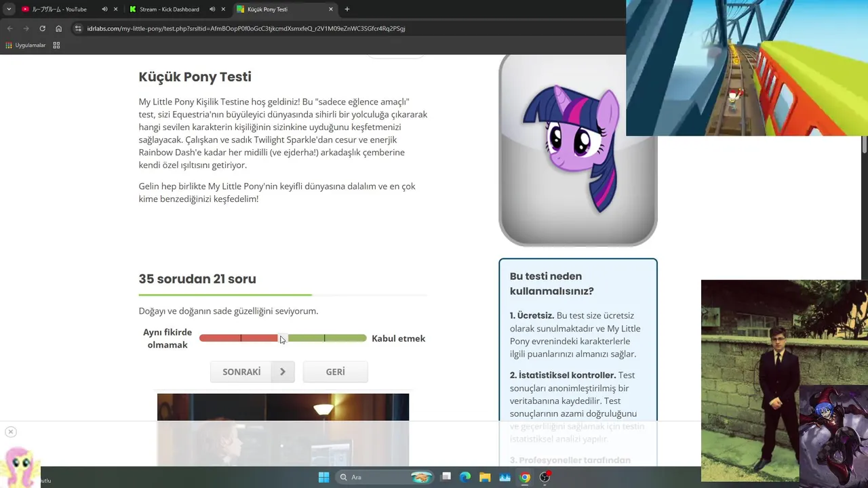Click the GERİ button
Image resolution: width=868 pixels, height=488 pixels.
coord(335,372)
